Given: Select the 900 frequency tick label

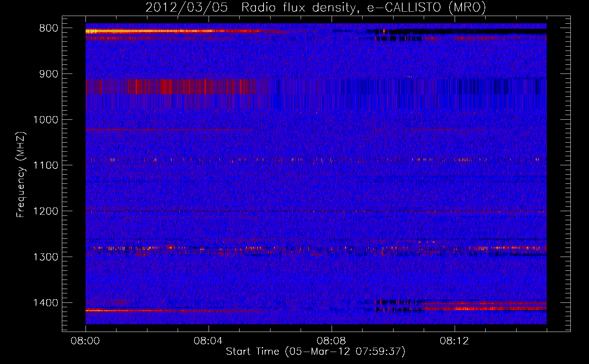Looking at the screenshot, I should (x=48, y=74).
